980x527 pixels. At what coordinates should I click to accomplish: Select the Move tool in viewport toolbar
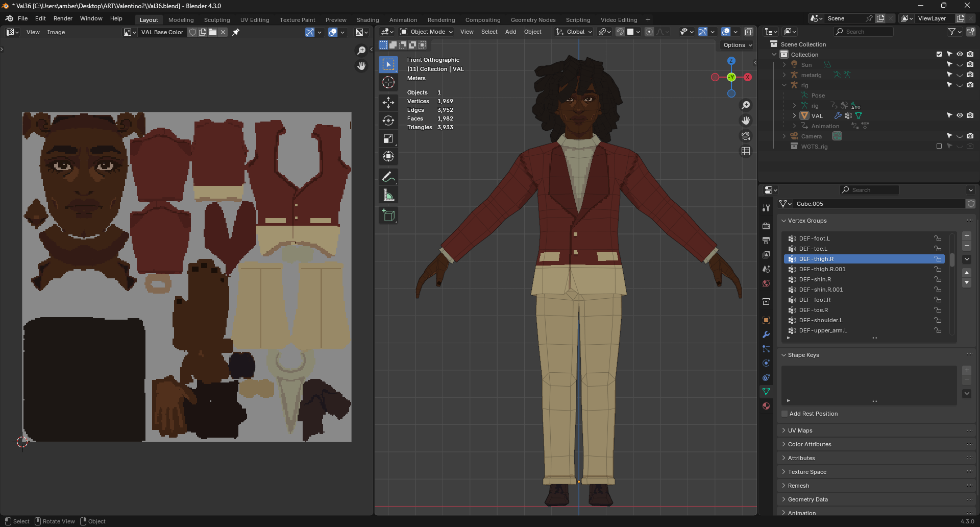coord(388,103)
